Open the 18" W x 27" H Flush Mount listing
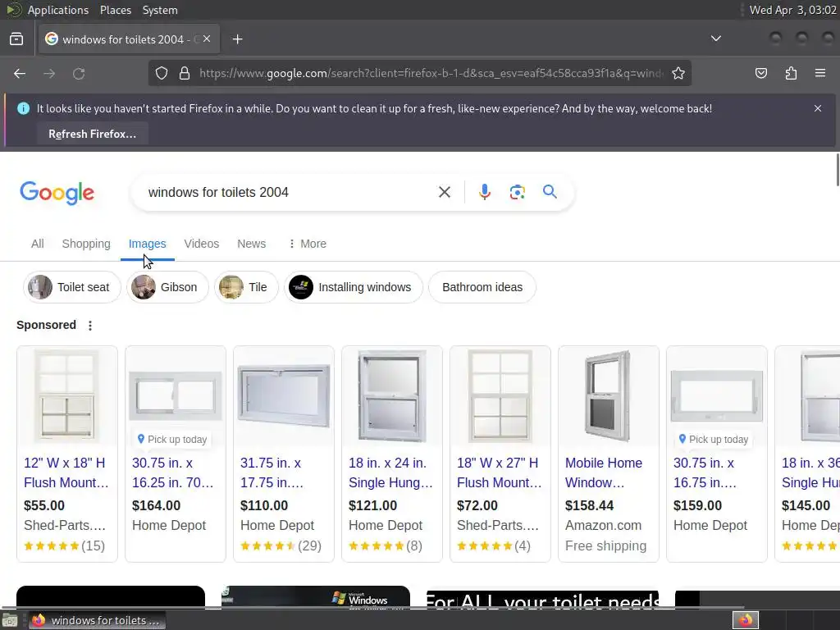 click(x=499, y=472)
